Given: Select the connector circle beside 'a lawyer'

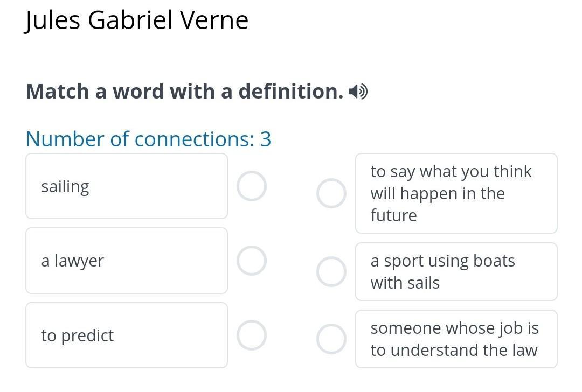Looking at the screenshot, I should tap(252, 261).
